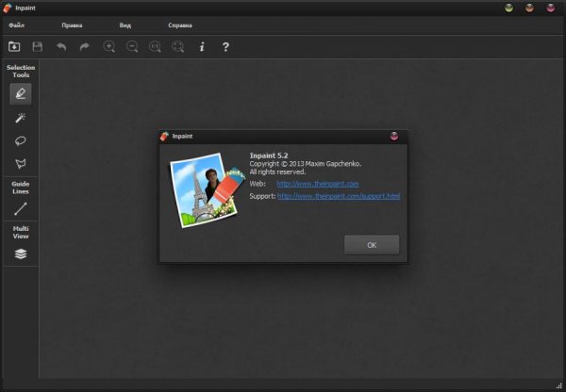This screenshot has width=566, height=392.
Task: Select the Guide Lines tool
Action: coord(21,209)
